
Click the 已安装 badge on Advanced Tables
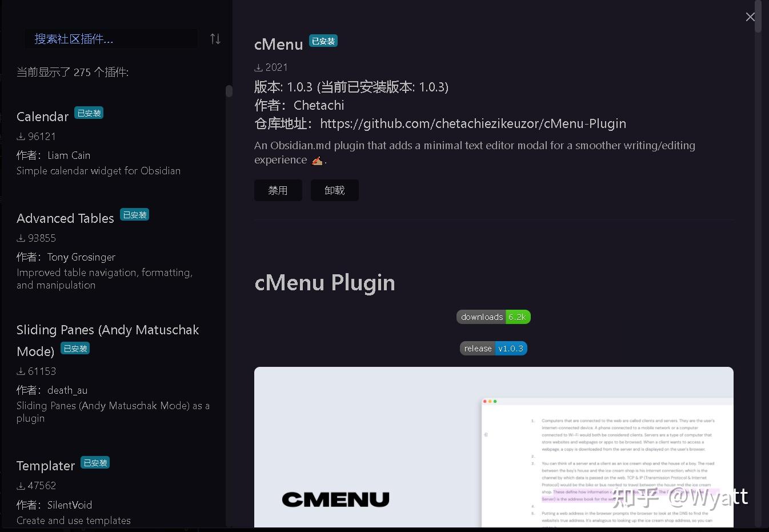pos(134,214)
